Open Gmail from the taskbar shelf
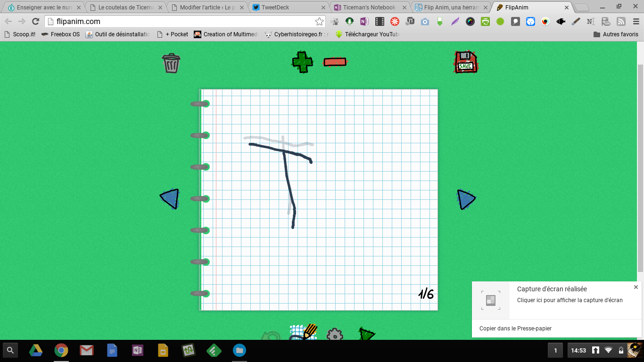The height and width of the screenshot is (362, 644). click(86, 350)
